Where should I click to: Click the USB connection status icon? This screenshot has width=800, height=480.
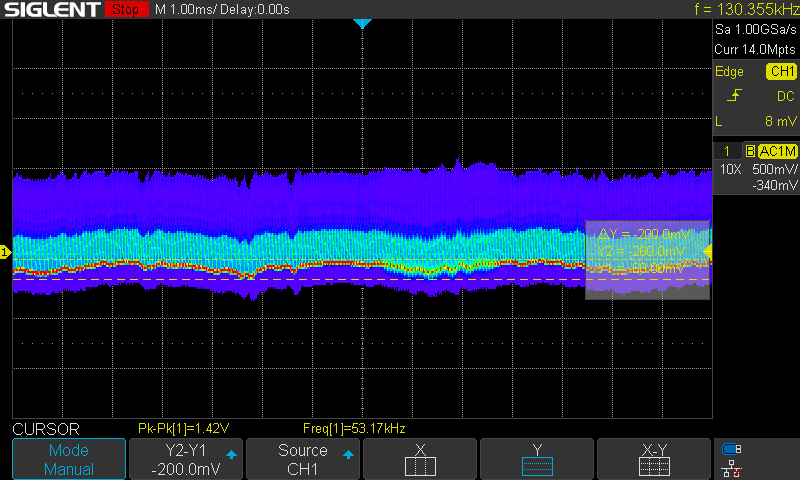731,449
